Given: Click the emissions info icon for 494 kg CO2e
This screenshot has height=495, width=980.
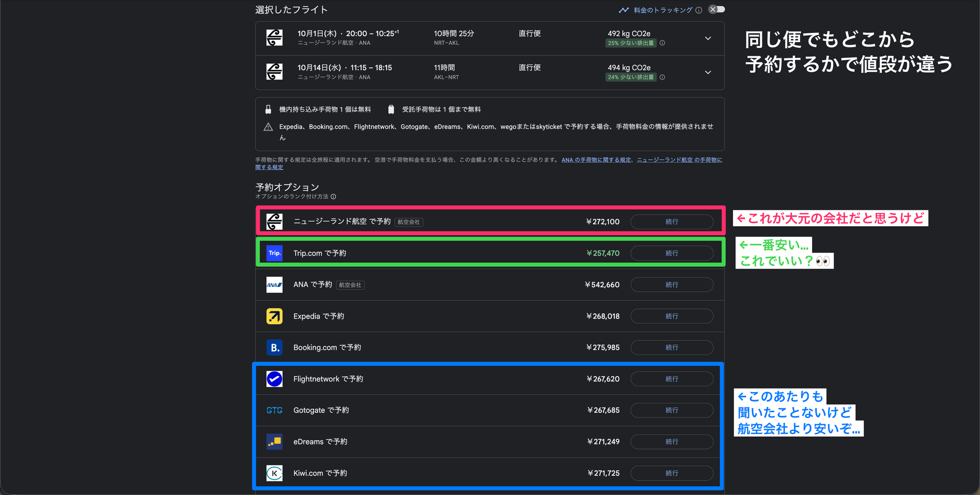Looking at the screenshot, I should point(662,77).
